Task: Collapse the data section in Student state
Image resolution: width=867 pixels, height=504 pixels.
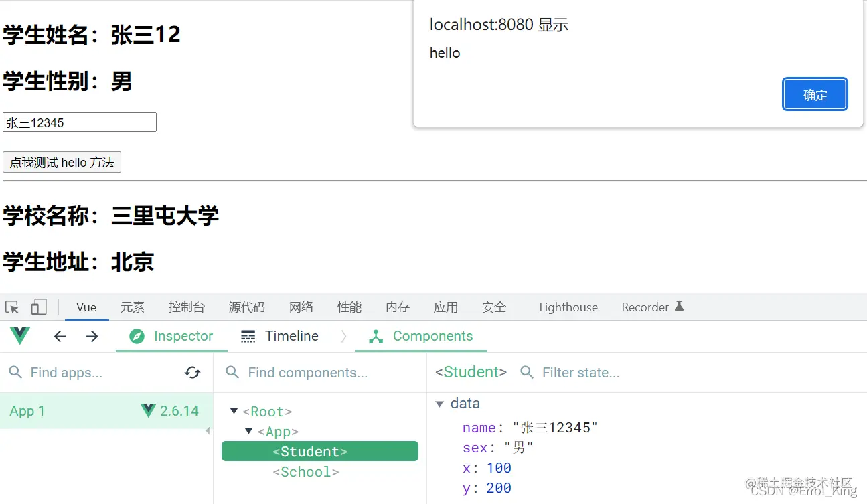Action: 439,403
